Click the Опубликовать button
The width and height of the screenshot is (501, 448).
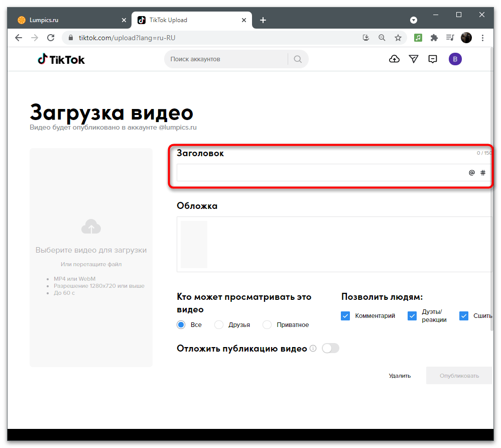tap(459, 375)
